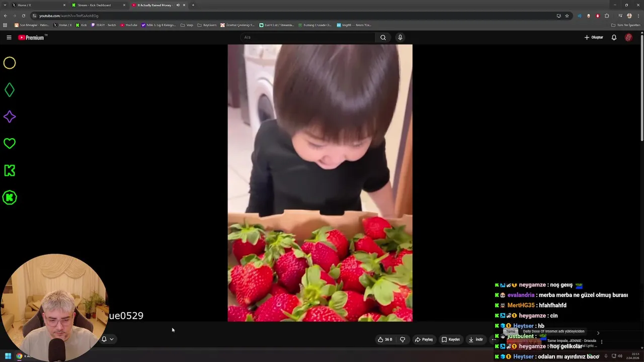This screenshot has width=644, height=362.
Task: Click username MertHG35 in chat
Action: (x=521, y=305)
